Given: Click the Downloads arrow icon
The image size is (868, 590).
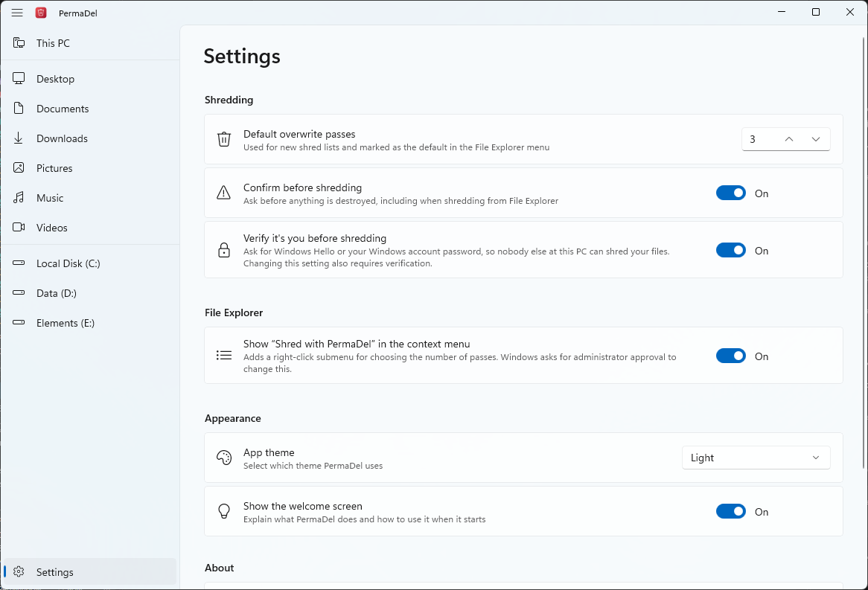Looking at the screenshot, I should point(19,138).
